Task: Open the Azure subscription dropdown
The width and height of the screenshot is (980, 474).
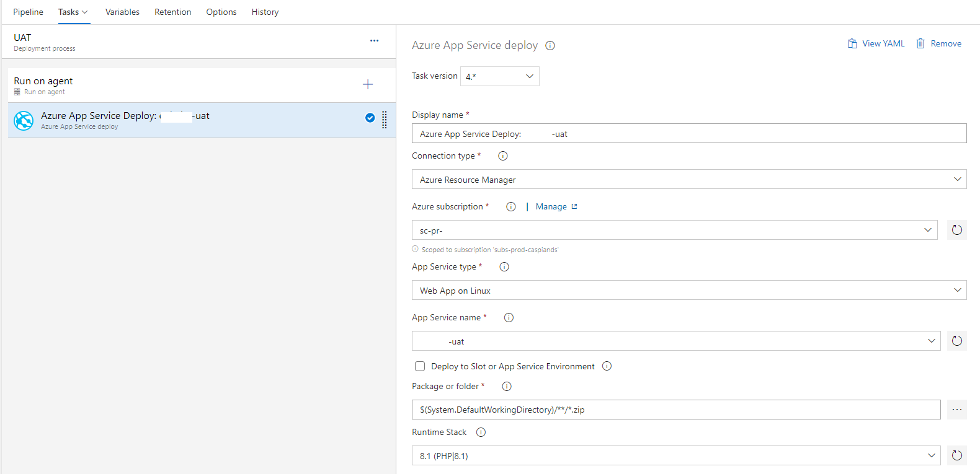Action: (675, 230)
